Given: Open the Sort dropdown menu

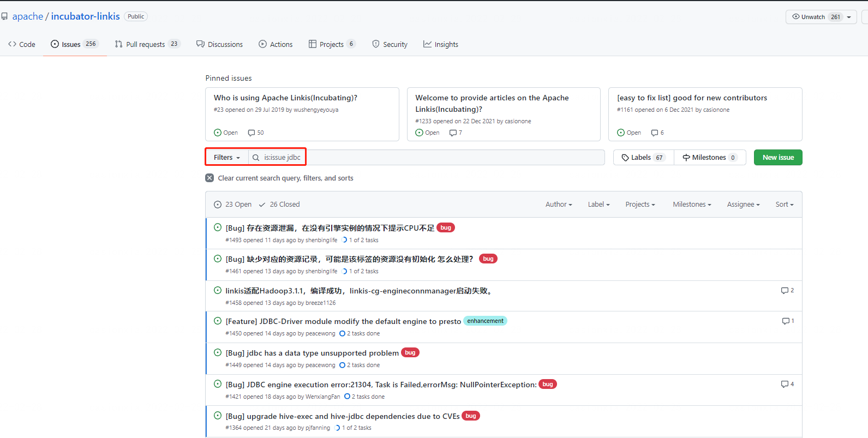Looking at the screenshot, I should point(784,205).
